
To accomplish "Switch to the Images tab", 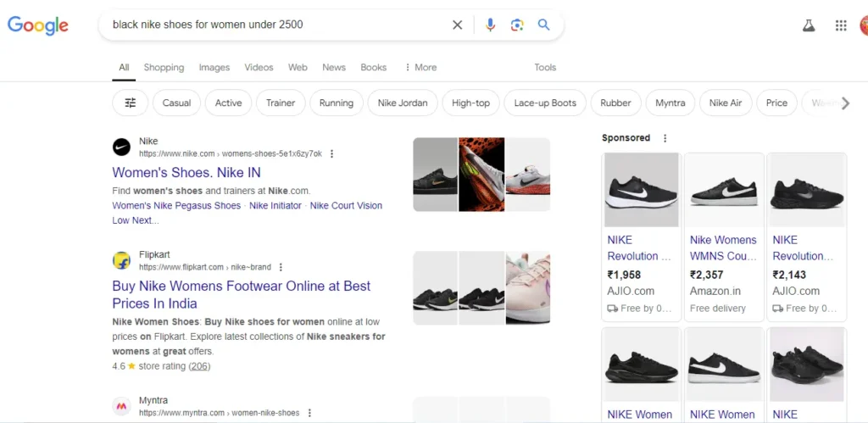I will tap(214, 68).
